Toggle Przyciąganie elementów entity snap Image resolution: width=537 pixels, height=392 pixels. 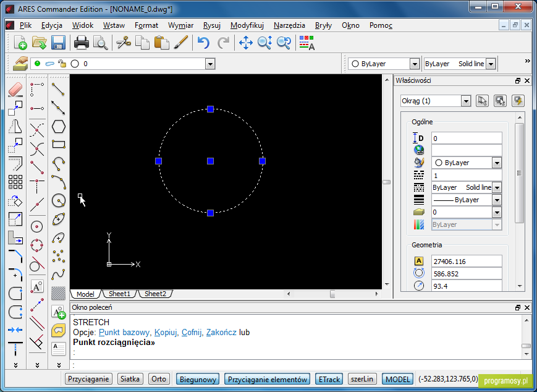coord(267,379)
